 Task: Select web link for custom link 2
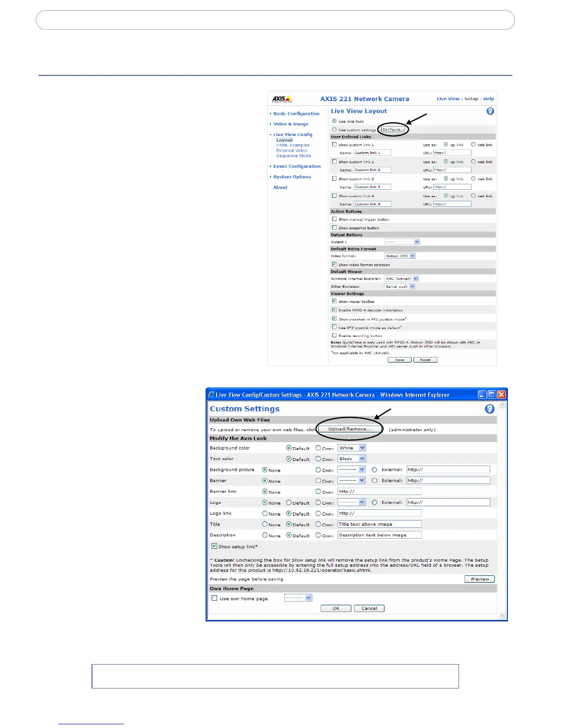click(x=473, y=161)
